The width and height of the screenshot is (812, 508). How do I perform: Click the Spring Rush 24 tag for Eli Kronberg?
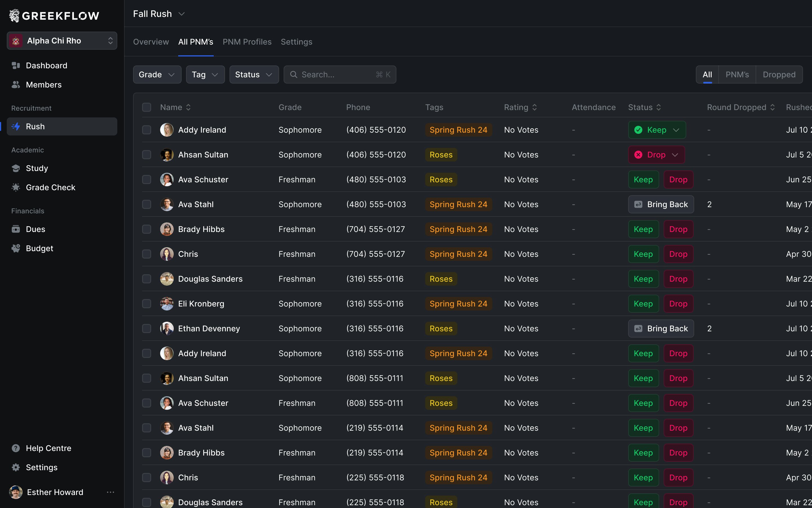(458, 304)
